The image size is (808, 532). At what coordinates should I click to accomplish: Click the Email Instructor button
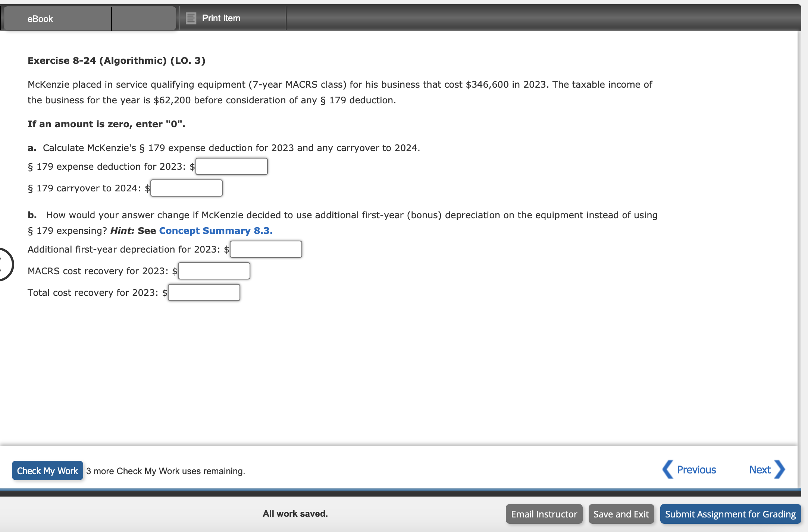click(x=544, y=514)
